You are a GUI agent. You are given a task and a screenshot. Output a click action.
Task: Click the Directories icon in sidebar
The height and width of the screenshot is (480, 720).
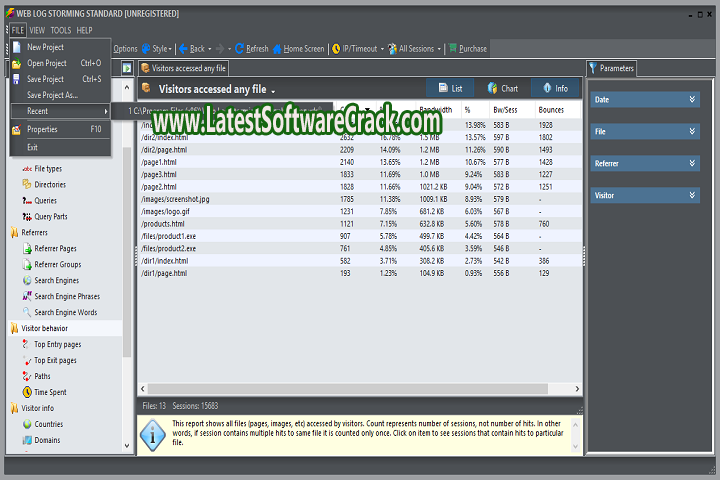(x=27, y=184)
